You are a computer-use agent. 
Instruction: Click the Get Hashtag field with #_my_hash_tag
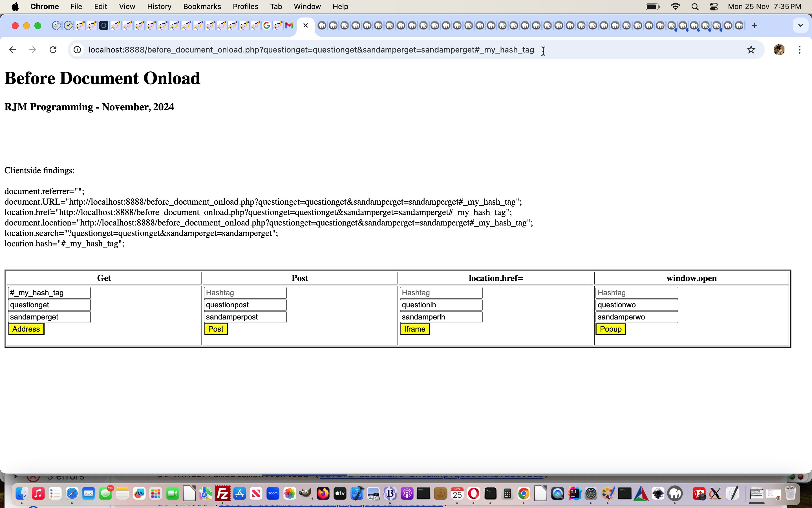49,293
